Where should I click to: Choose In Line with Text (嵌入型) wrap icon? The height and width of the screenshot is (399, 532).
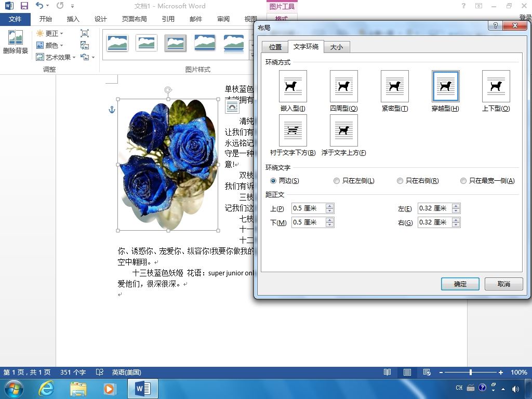point(293,86)
